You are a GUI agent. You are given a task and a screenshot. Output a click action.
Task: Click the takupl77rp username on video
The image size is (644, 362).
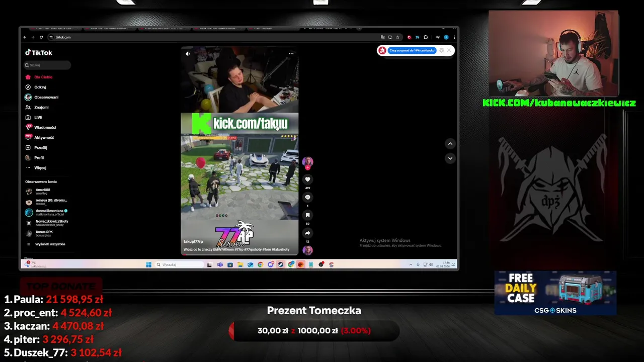(193, 242)
